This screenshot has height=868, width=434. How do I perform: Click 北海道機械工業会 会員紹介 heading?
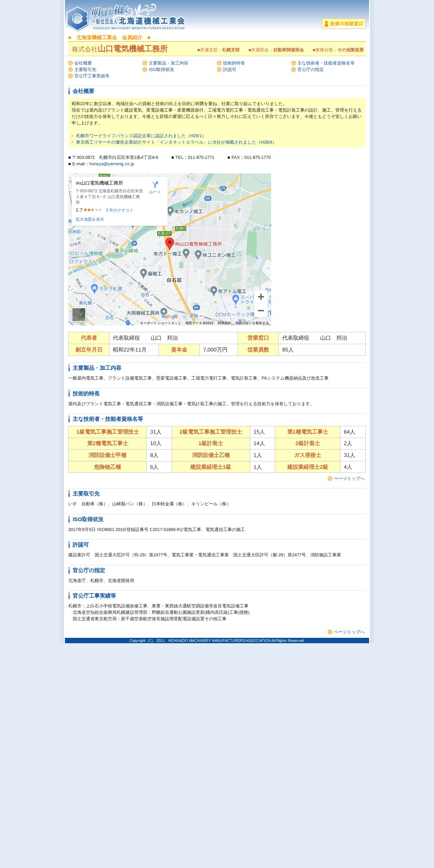click(109, 38)
